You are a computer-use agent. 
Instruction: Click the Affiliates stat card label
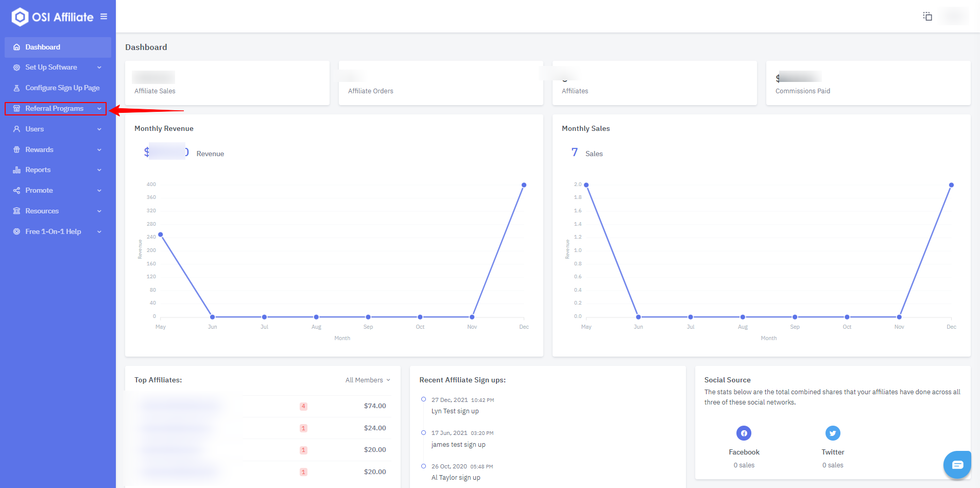click(x=575, y=91)
